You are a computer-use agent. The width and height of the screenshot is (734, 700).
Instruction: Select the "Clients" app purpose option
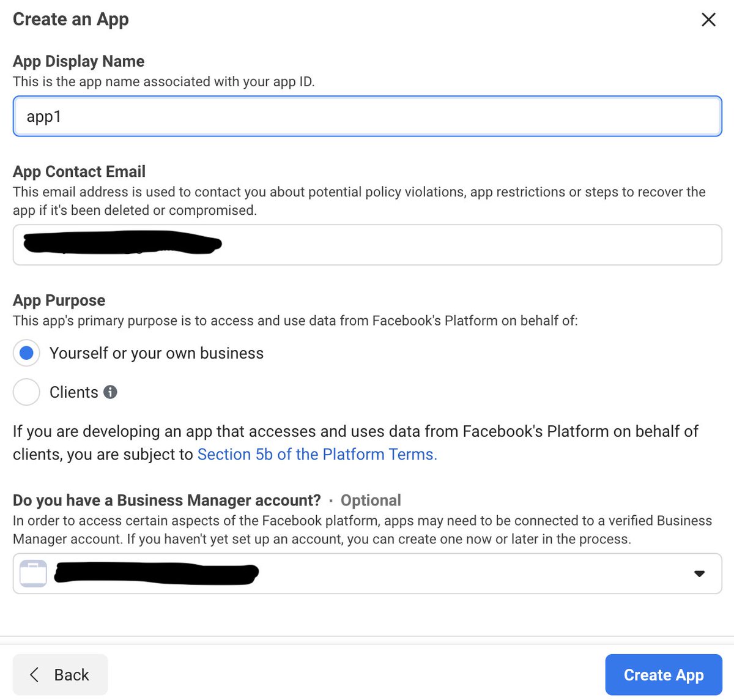tap(26, 392)
